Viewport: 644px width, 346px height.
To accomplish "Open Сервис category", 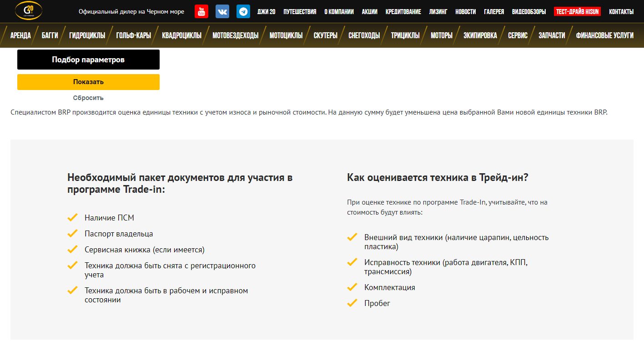I will pyautogui.click(x=518, y=35).
